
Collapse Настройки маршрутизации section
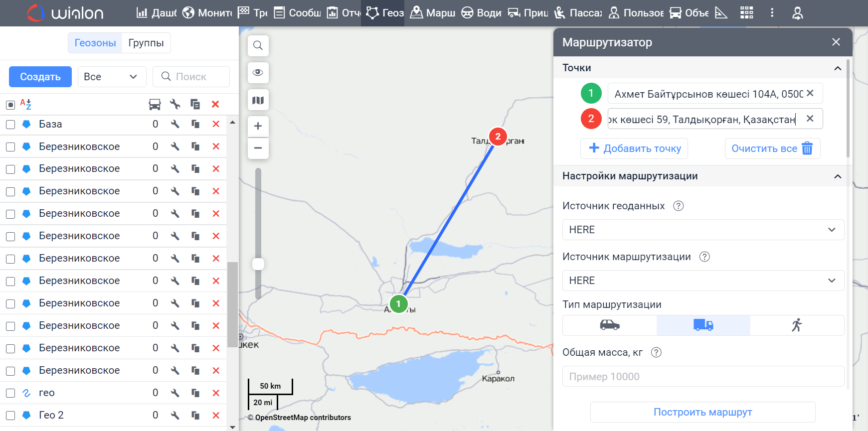(838, 176)
